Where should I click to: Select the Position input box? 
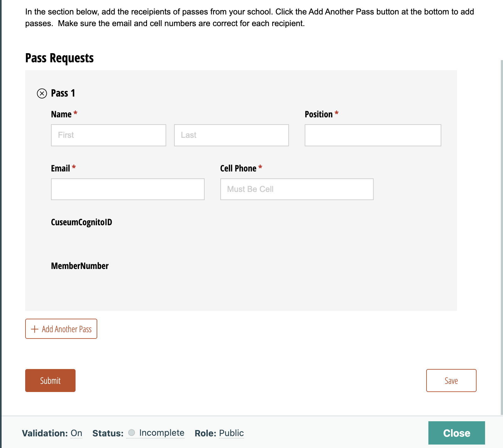click(x=373, y=135)
